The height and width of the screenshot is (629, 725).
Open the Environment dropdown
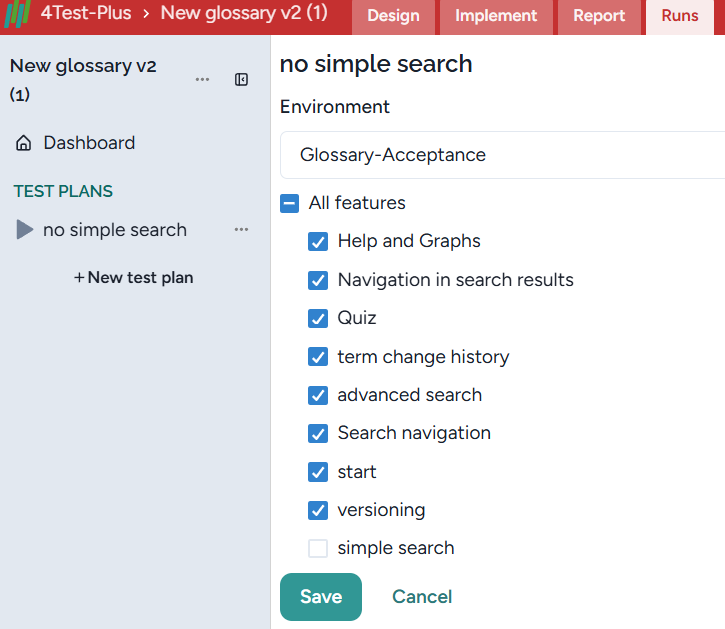[x=502, y=155]
